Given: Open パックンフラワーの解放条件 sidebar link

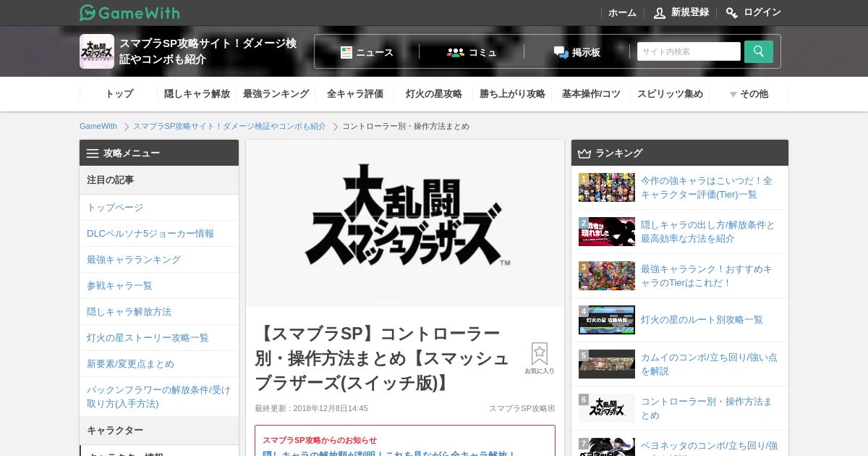Looking at the screenshot, I should click(x=159, y=396).
